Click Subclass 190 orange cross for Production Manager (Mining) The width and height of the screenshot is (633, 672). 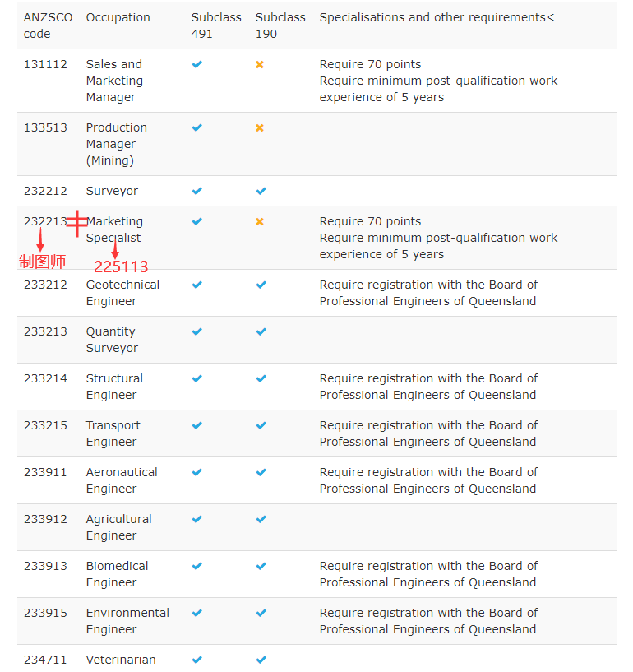point(260,127)
